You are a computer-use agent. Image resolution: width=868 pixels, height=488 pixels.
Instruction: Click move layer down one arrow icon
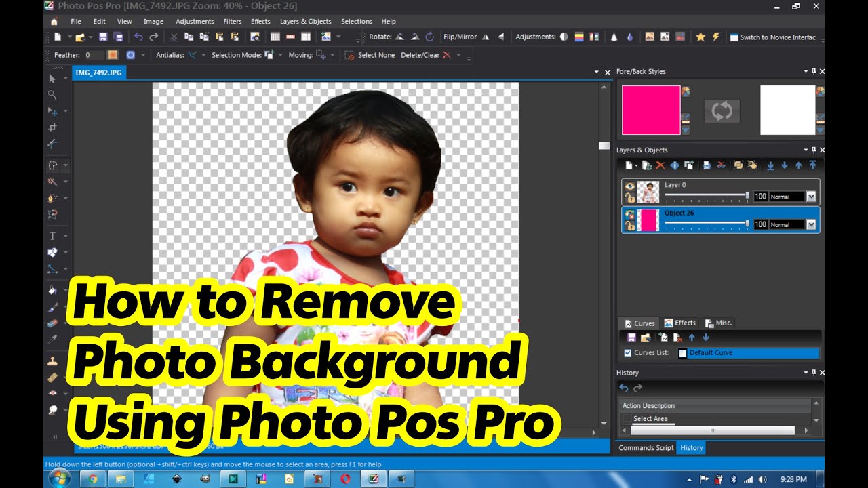(785, 165)
